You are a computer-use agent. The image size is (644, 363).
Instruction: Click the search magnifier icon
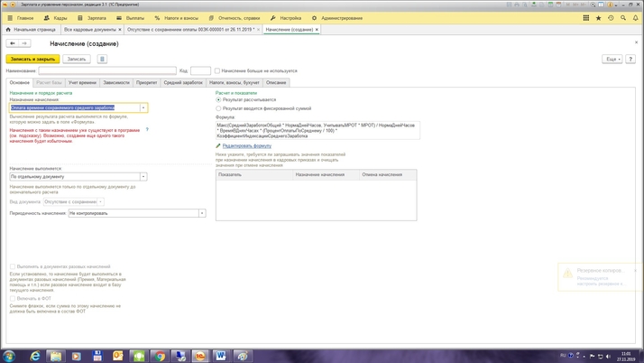click(623, 18)
